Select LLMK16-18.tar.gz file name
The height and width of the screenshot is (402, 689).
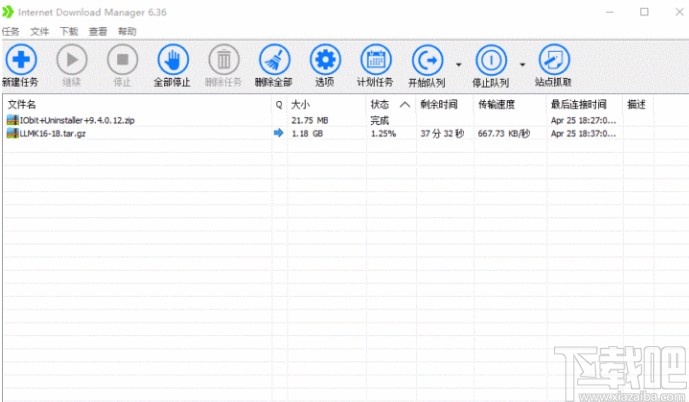(x=53, y=133)
